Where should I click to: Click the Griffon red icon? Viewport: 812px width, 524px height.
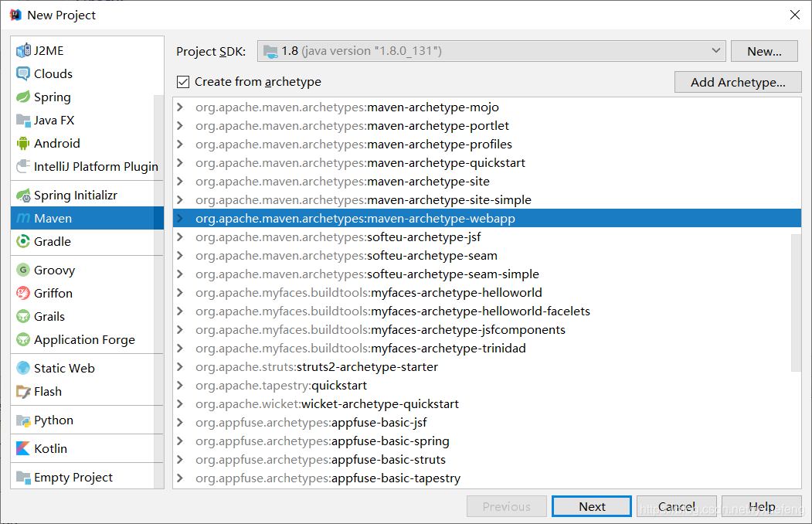pos(23,293)
